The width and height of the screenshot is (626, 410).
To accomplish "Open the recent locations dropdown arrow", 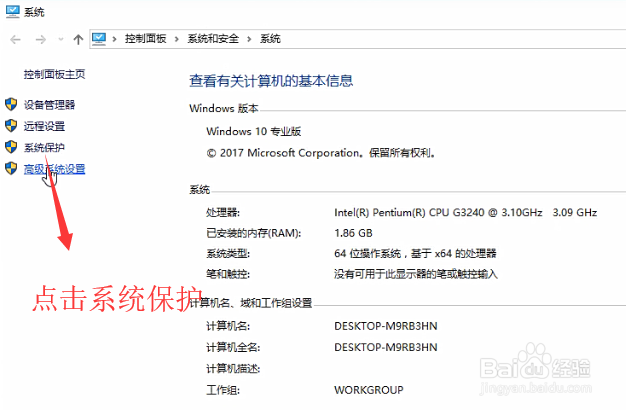I will coord(61,39).
